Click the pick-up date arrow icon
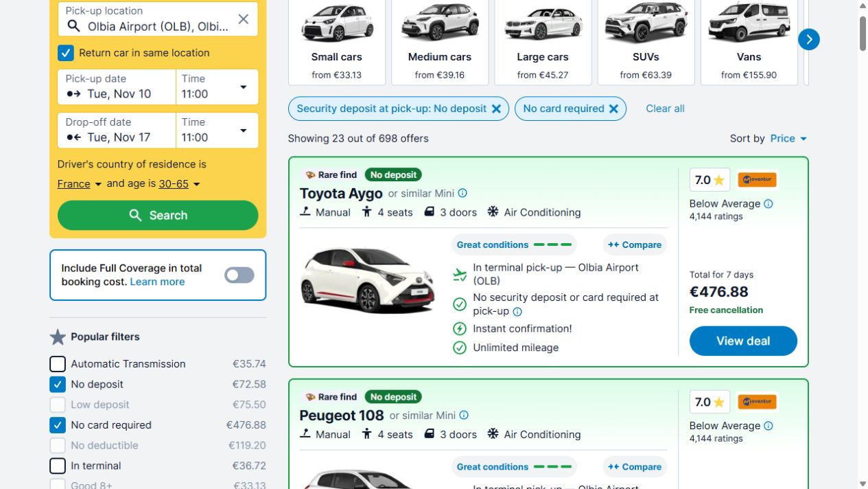Image resolution: width=868 pixels, height=489 pixels. 73,94
